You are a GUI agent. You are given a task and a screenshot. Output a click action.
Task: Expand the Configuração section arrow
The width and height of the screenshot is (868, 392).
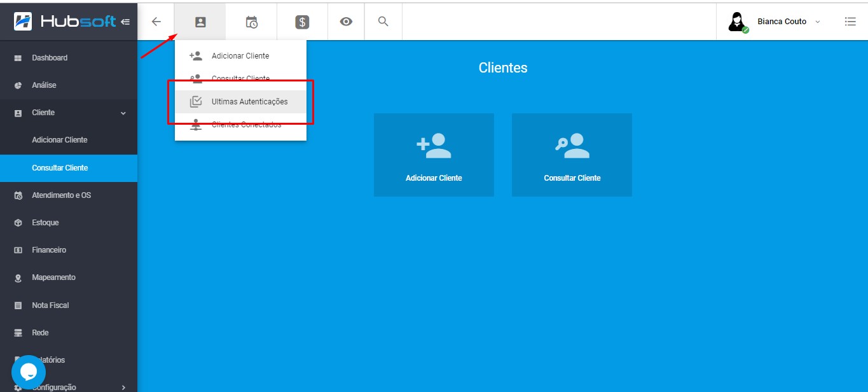123,387
